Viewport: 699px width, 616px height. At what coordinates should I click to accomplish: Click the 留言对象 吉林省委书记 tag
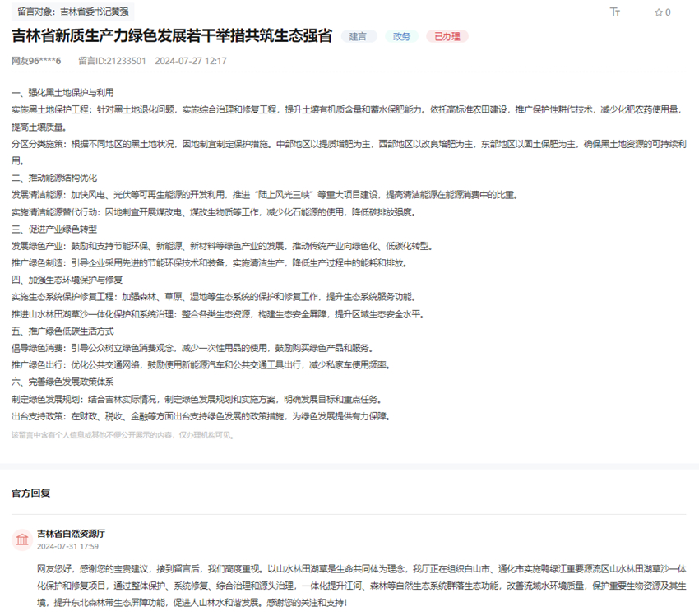point(72,12)
